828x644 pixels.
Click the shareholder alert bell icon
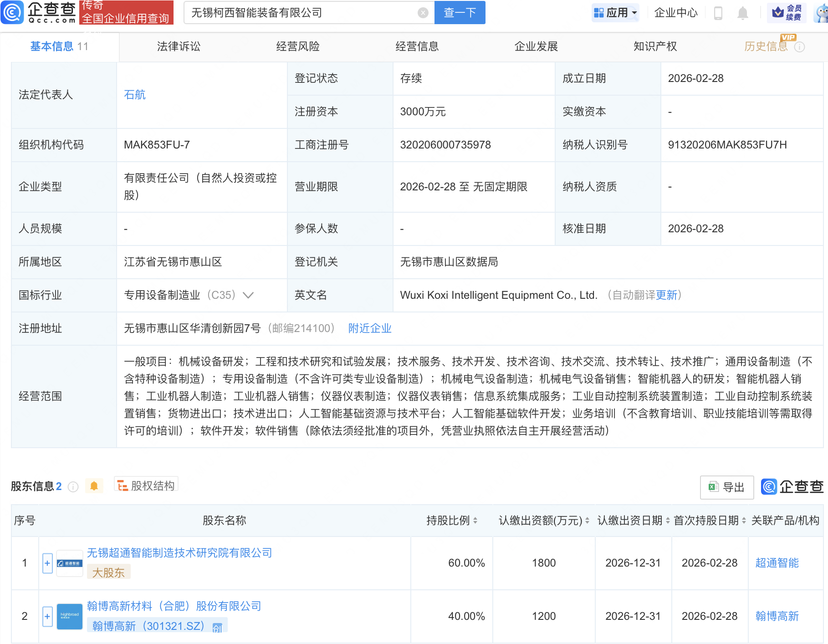tap(94, 486)
